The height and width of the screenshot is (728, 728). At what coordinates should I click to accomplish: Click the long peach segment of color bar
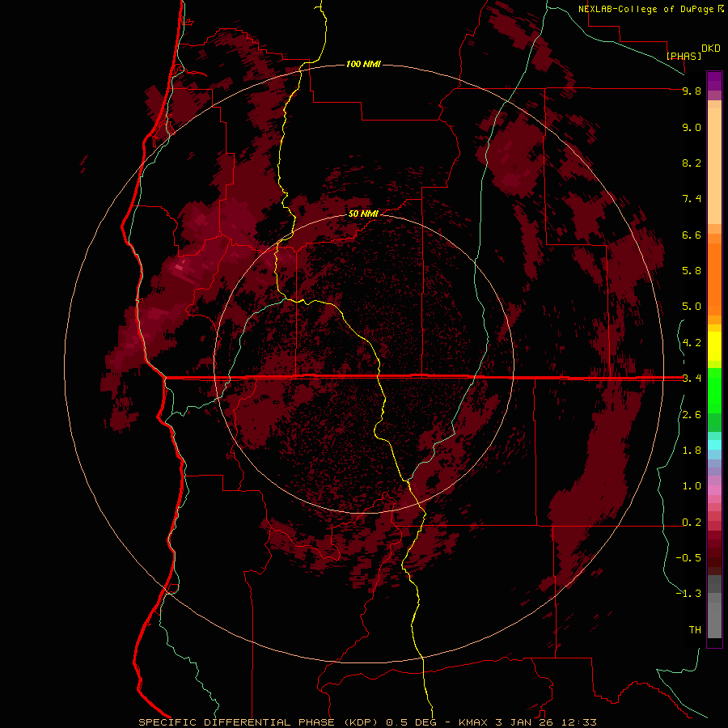click(714, 166)
